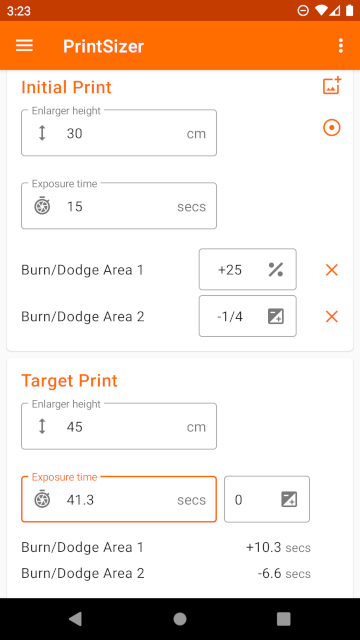Click the -1/4 Burn/Dodge Area 2 value
The width and height of the screenshot is (360, 640).
230,316
